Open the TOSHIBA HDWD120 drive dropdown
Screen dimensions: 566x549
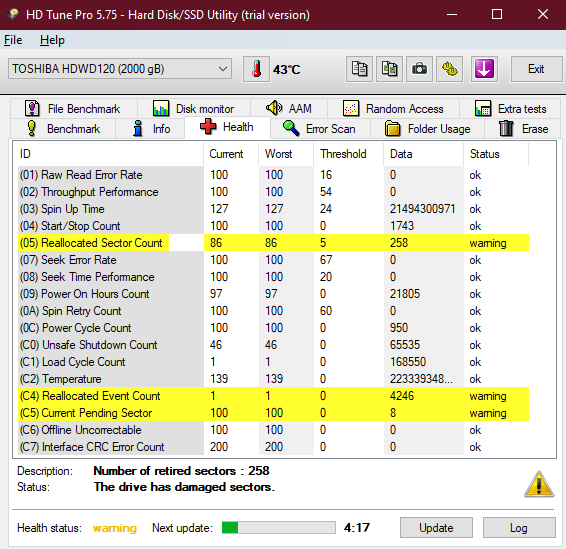tap(120, 69)
